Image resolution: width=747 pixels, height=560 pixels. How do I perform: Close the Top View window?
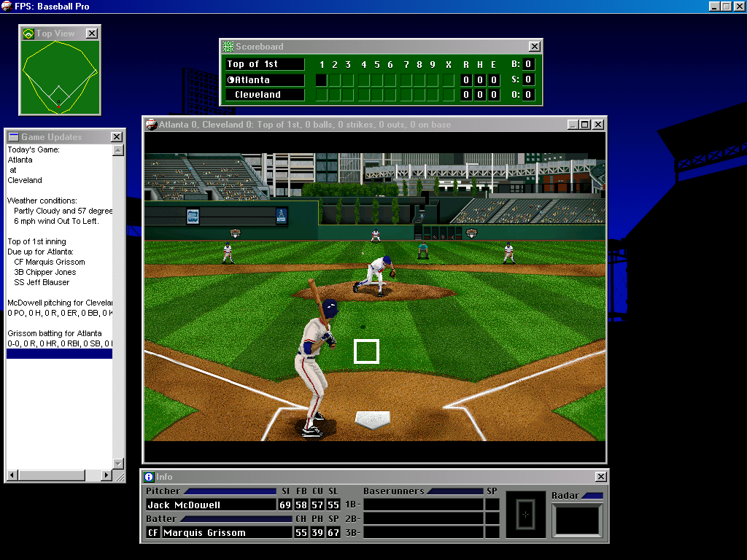pyautogui.click(x=92, y=34)
